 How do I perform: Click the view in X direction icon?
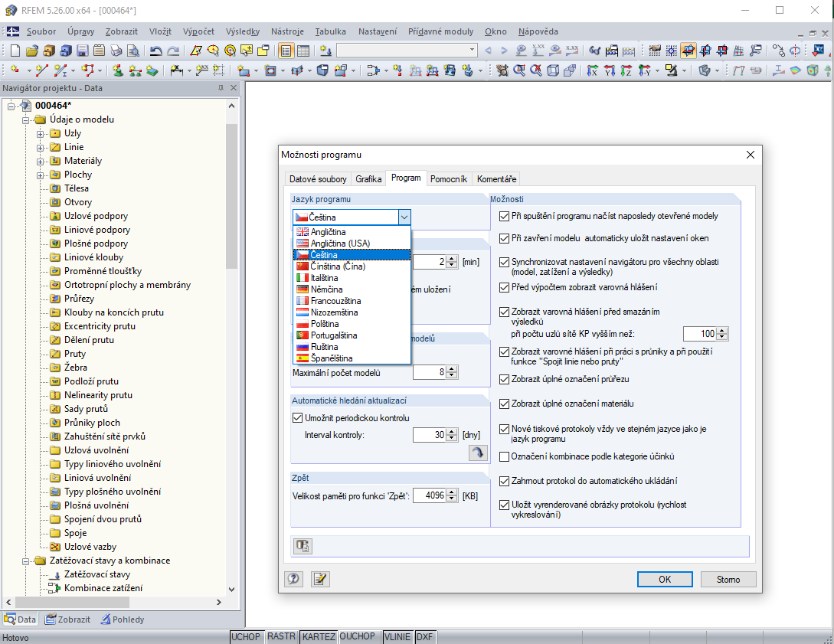(x=593, y=70)
